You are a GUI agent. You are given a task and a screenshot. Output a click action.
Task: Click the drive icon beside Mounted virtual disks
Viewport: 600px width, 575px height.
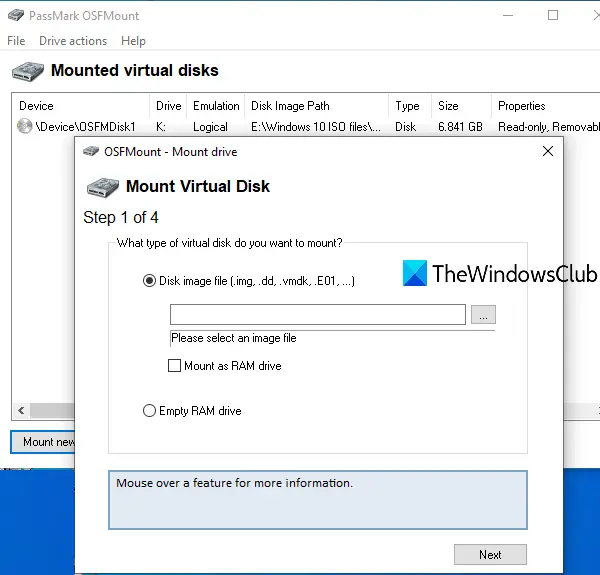point(28,71)
